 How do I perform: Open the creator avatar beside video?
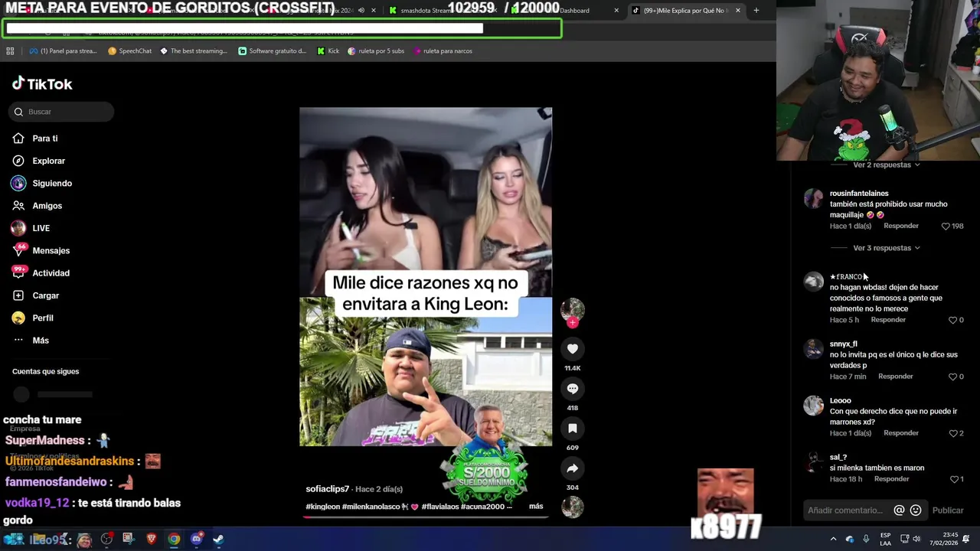[573, 309]
